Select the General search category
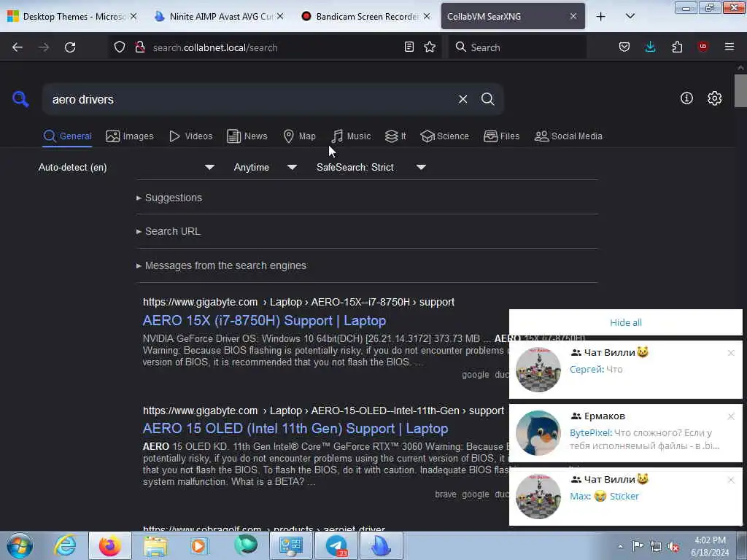Image resolution: width=747 pixels, height=560 pixels. pyautogui.click(x=67, y=136)
